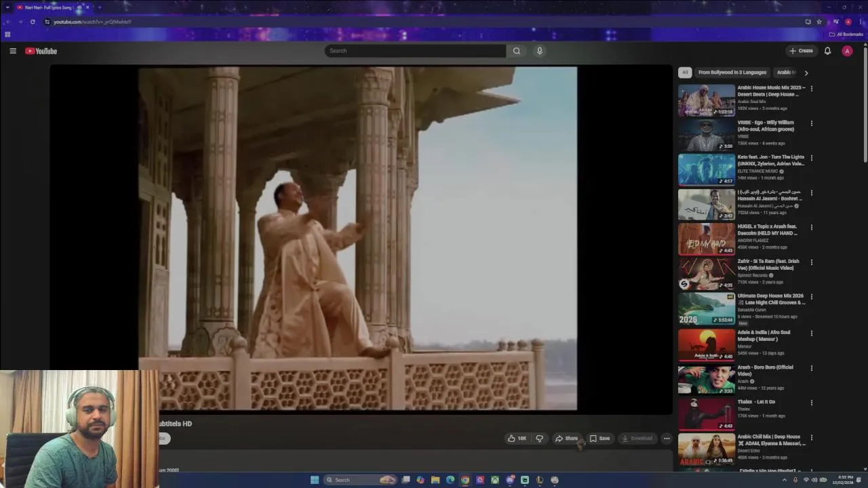The width and height of the screenshot is (868, 488).
Task: Click the Save button
Action: click(x=599, y=439)
